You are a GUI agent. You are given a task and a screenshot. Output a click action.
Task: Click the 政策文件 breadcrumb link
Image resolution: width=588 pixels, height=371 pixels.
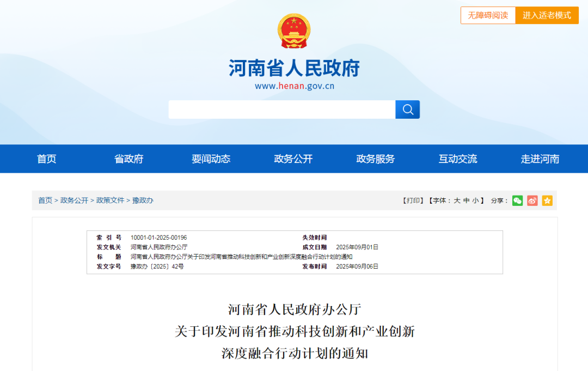point(111,200)
